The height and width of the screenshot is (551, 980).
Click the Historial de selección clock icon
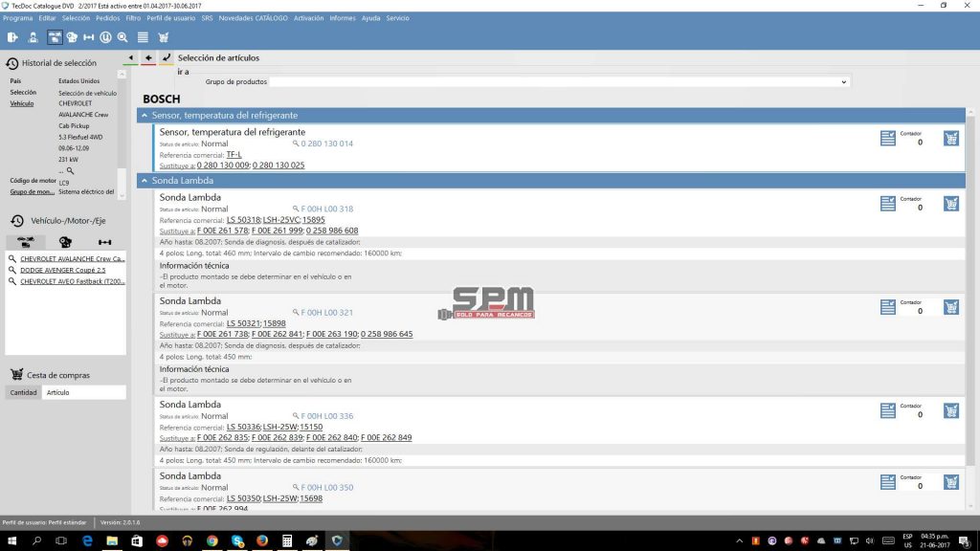(11, 63)
